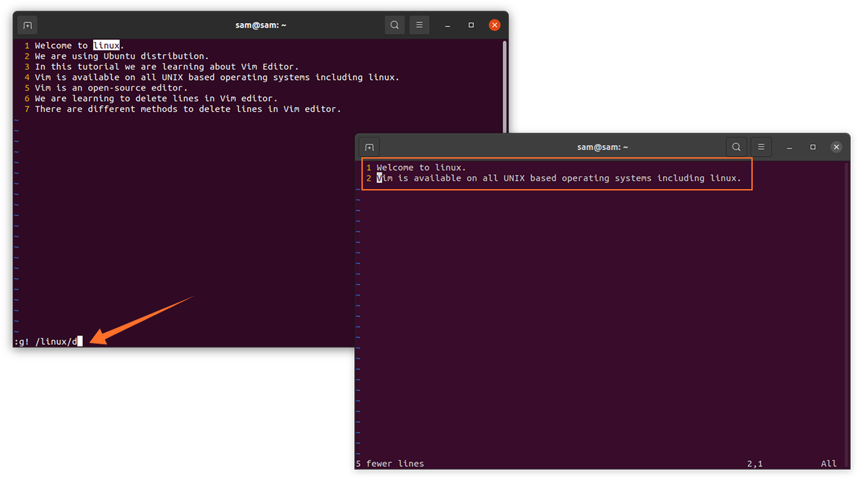
Task: Maximize the front terminal window
Action: coord(813,147)
